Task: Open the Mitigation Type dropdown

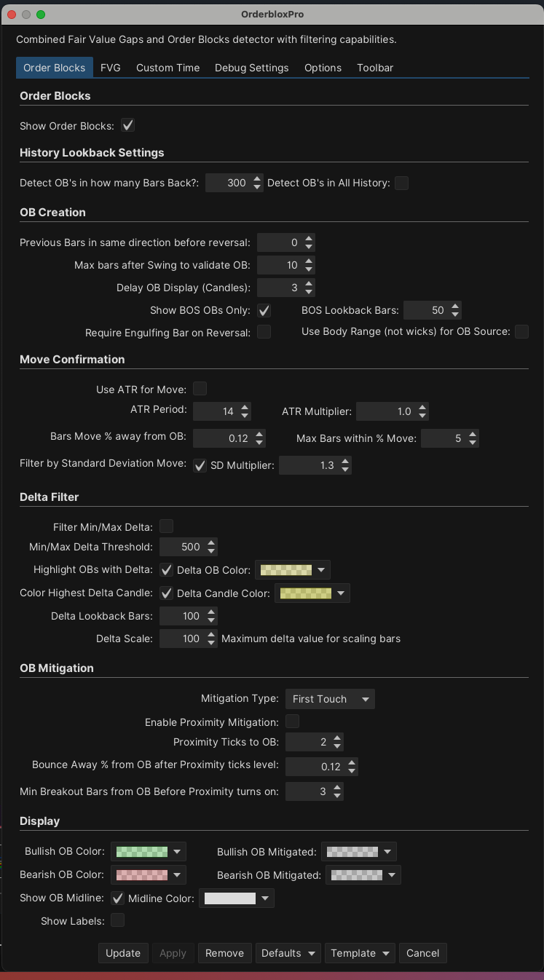Action: 330,699
